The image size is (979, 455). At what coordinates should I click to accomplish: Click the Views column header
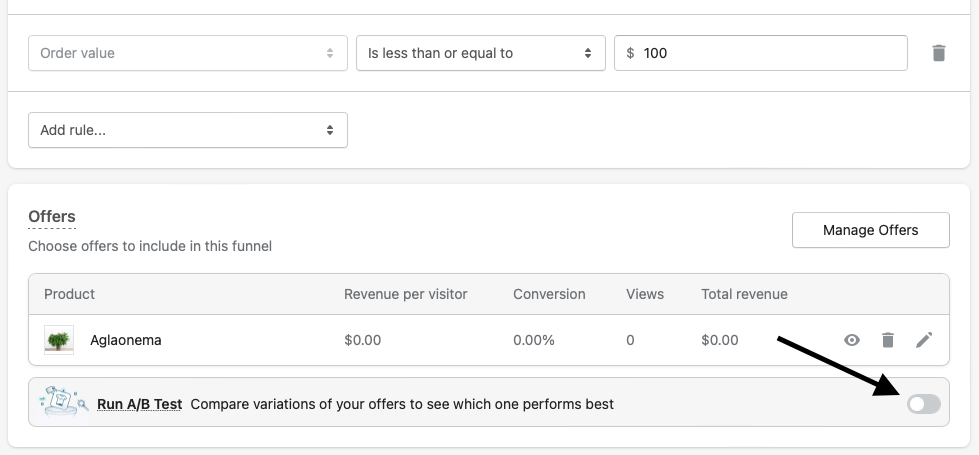tap(645, 294)
